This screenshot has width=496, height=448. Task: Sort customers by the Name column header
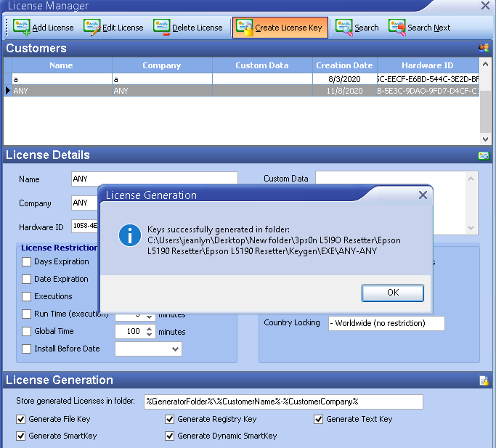coord(62,65)
